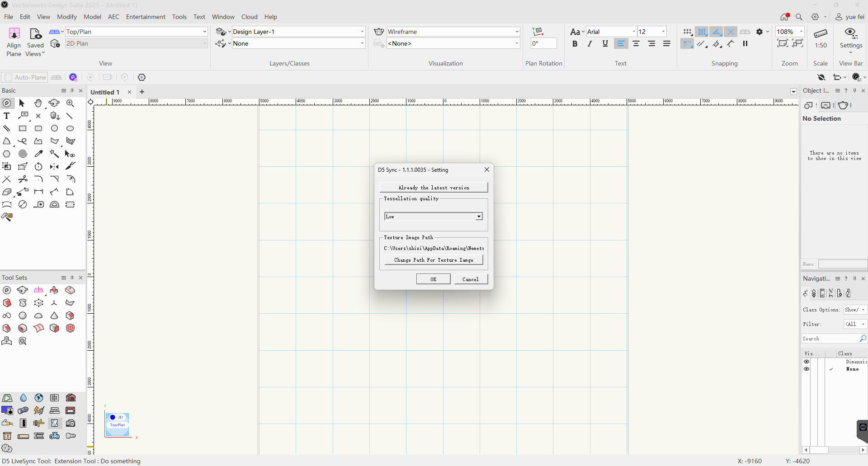This screenshot has width=868, height=466.
Task: Add a new document tab
Action: coord(142,92)
